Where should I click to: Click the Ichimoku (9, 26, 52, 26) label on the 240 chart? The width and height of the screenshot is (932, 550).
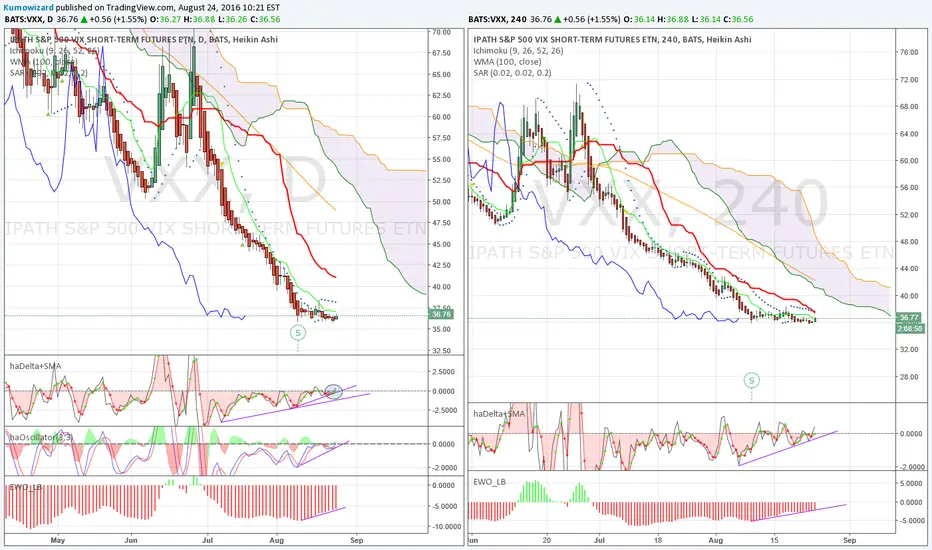coord(518,51)
